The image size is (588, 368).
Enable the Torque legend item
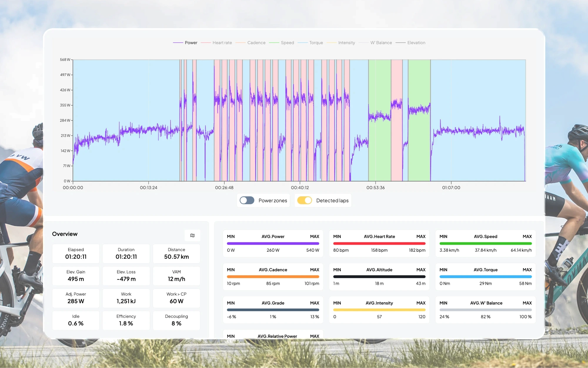tap(316, 43)
